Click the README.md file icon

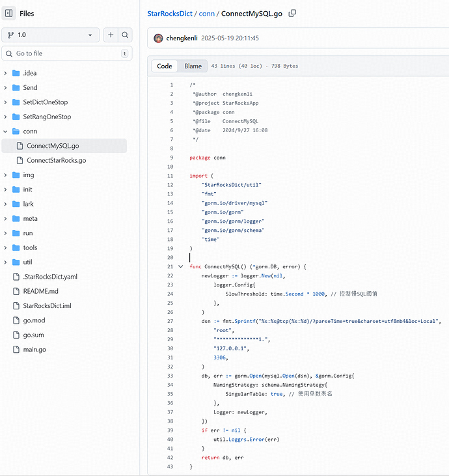click(16, 291)
